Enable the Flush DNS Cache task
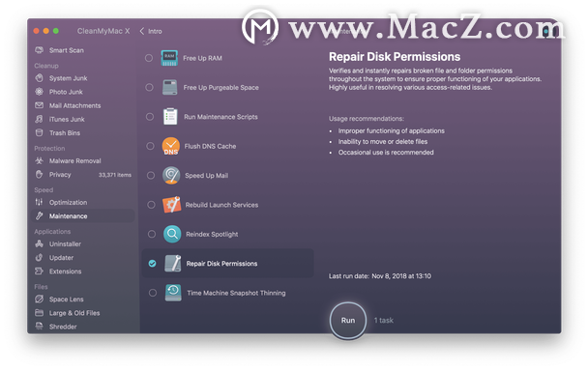This screenshot has height=370, width=588. pyautogui.click(x=150, y=146)
